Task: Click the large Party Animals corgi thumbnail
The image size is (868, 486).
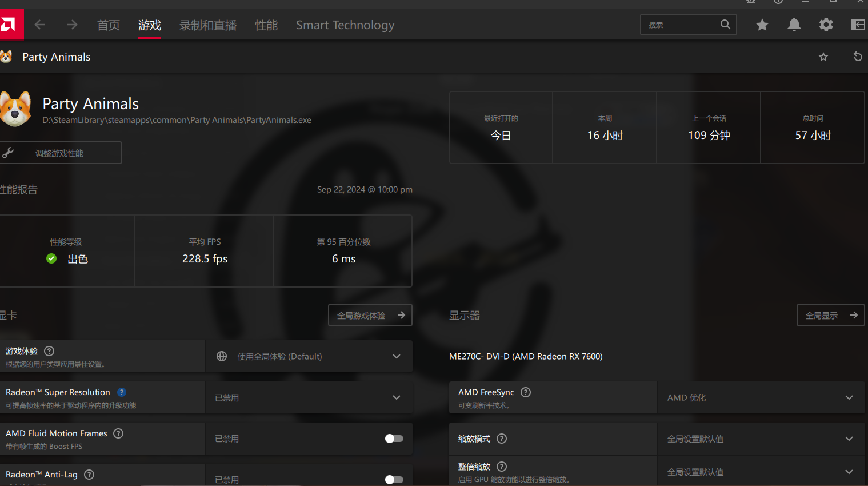Action: click(x=14, y=109)
